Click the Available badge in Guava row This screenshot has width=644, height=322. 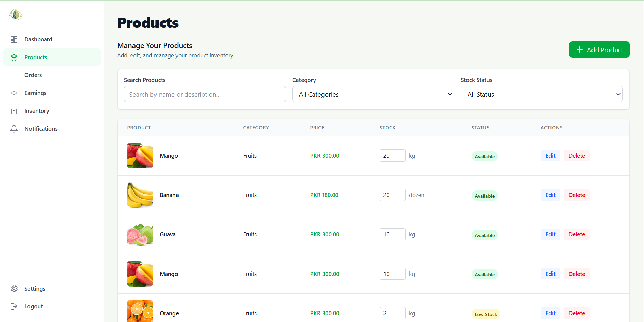coord(484,235)
